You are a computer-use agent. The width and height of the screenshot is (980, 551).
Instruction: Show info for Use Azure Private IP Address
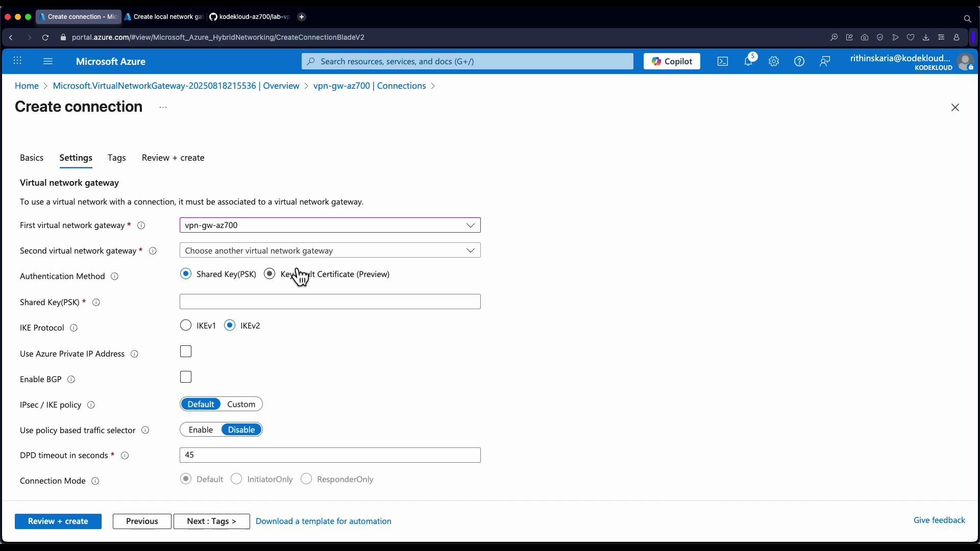135,354
